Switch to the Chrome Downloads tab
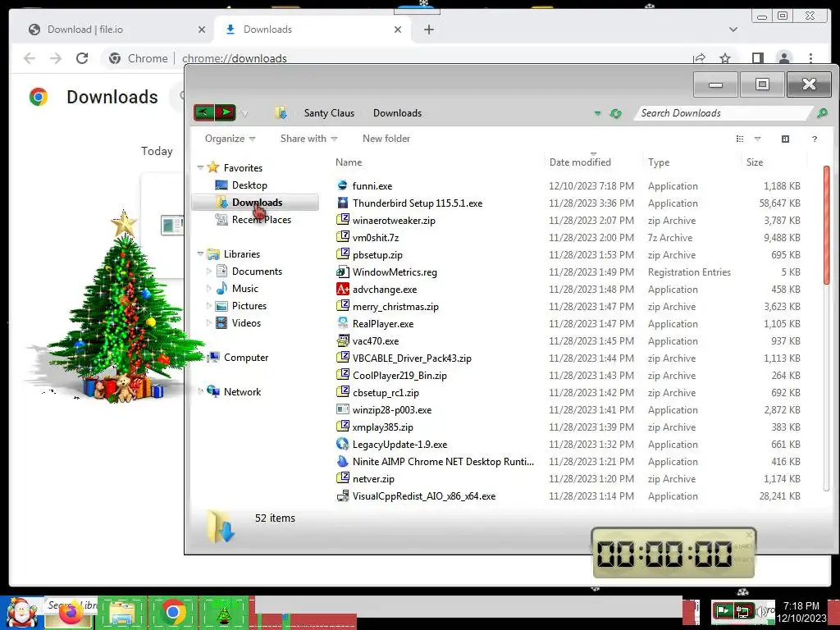Viewport: 840px width, 630px height. [x=313, y=30]
